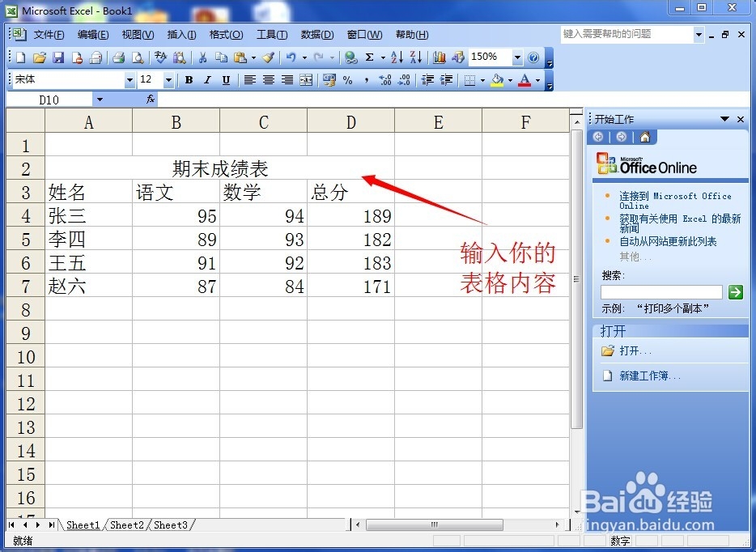This screenshot has height=552, width=756.
Task: Open the 数据(D) menu
Action: click(x=316, y=35)
